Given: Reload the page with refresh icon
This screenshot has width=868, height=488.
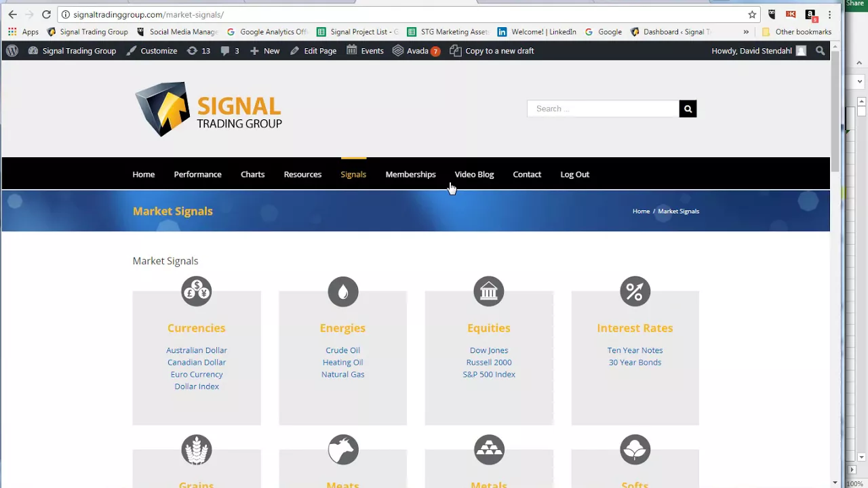Looking at the screenshot, I should [46, 14].
